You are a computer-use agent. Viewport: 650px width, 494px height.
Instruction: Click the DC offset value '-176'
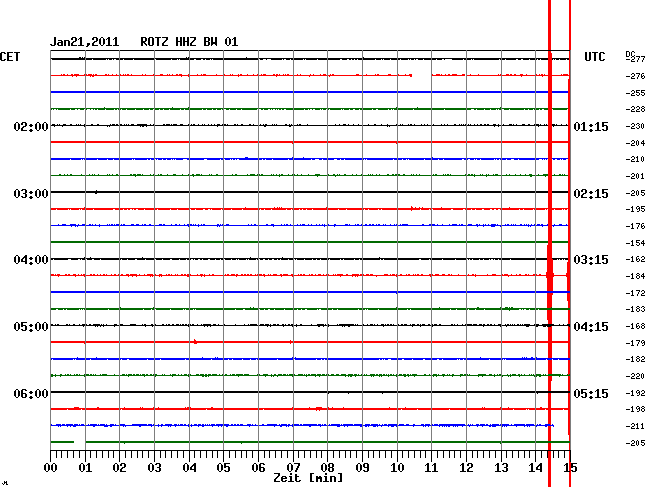(x=635, y=226)
